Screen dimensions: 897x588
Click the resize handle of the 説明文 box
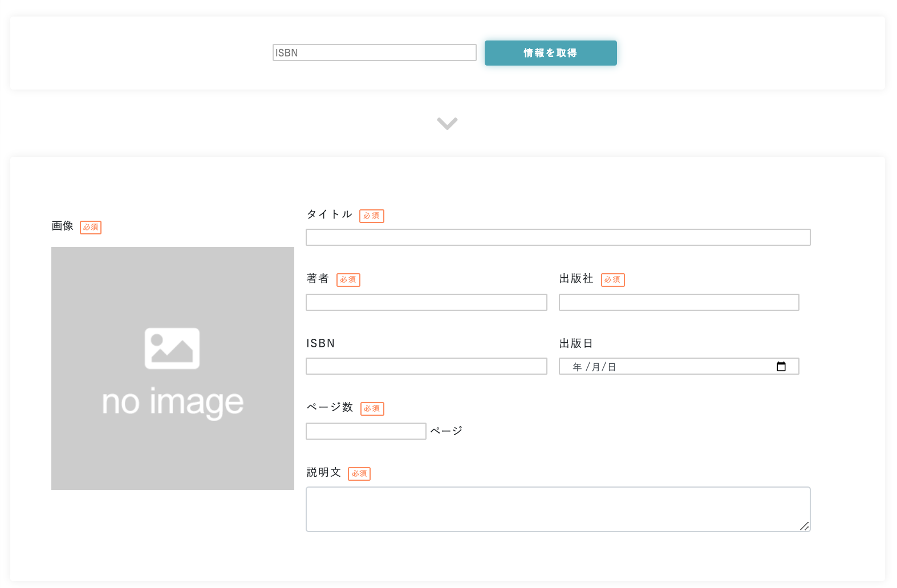pos(805,526)
